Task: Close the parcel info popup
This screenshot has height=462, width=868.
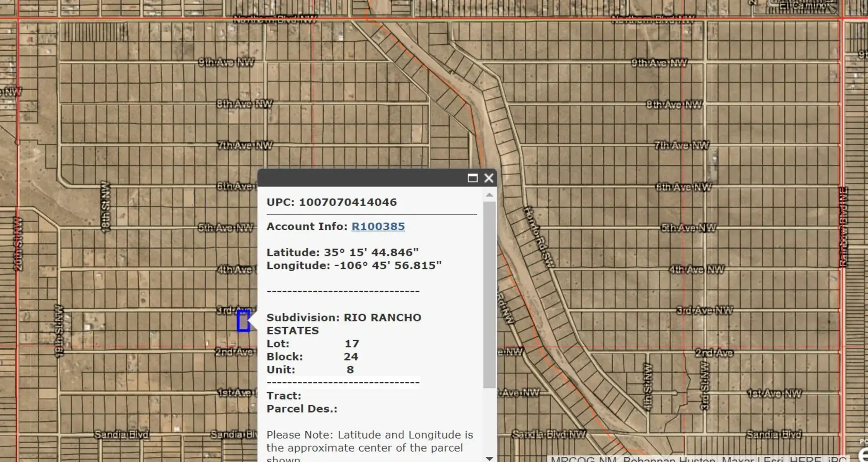Action: click(489, 178)
